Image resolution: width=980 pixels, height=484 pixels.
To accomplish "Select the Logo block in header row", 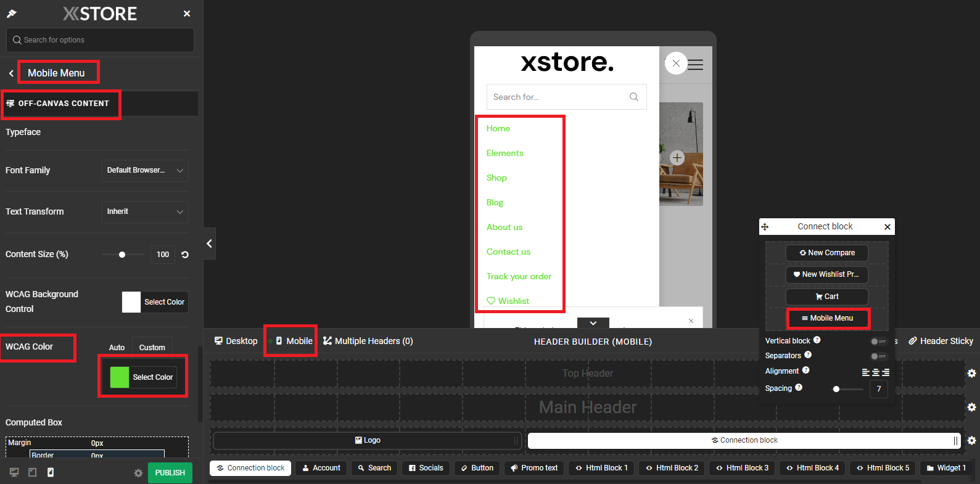I will pos(368,440).
